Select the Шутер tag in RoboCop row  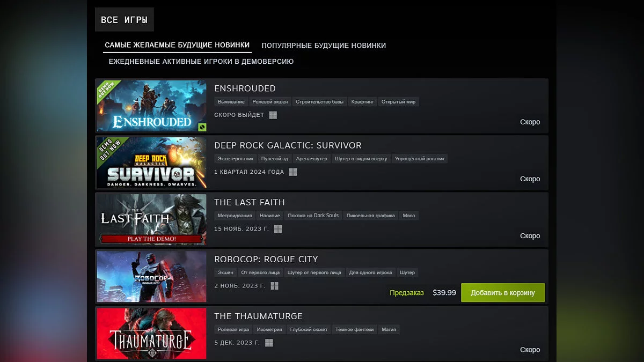point(407,272)
